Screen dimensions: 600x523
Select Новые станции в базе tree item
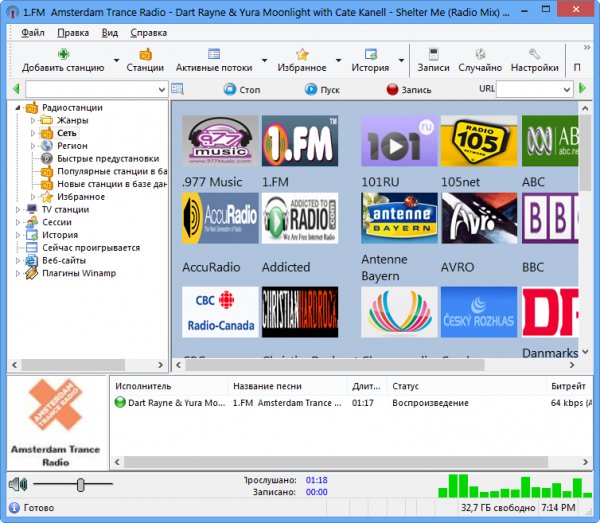(x=112, y=184)
